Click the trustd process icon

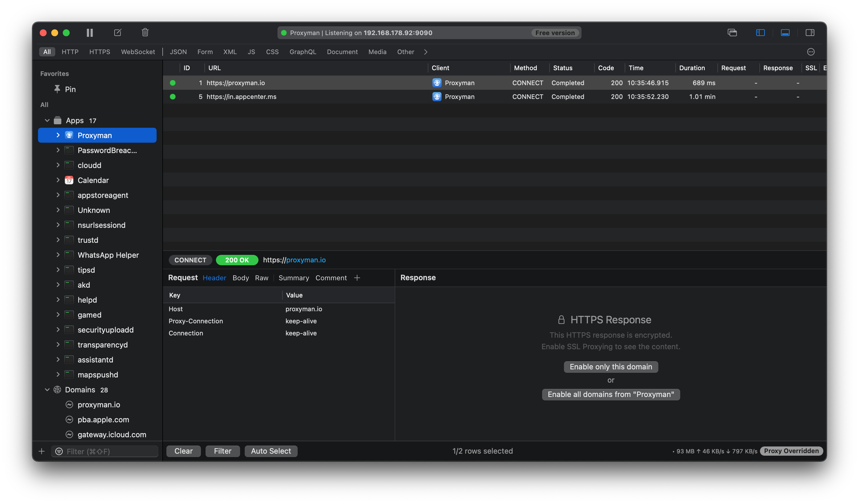pyautogui.click(x=69, y=240)
